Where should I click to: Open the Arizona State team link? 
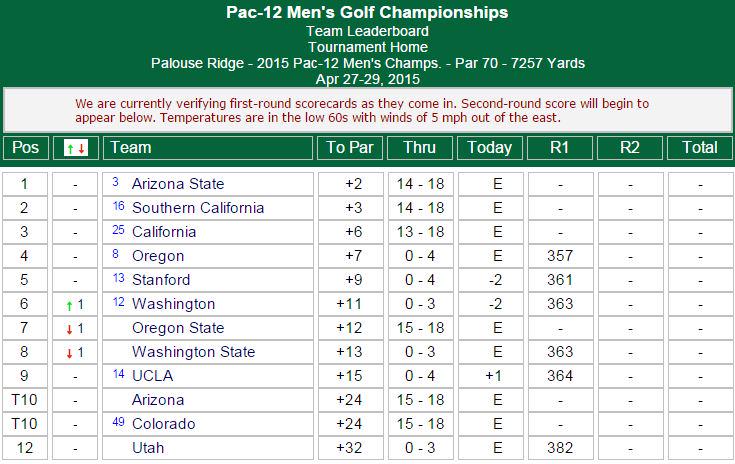(x=178, y=184)
